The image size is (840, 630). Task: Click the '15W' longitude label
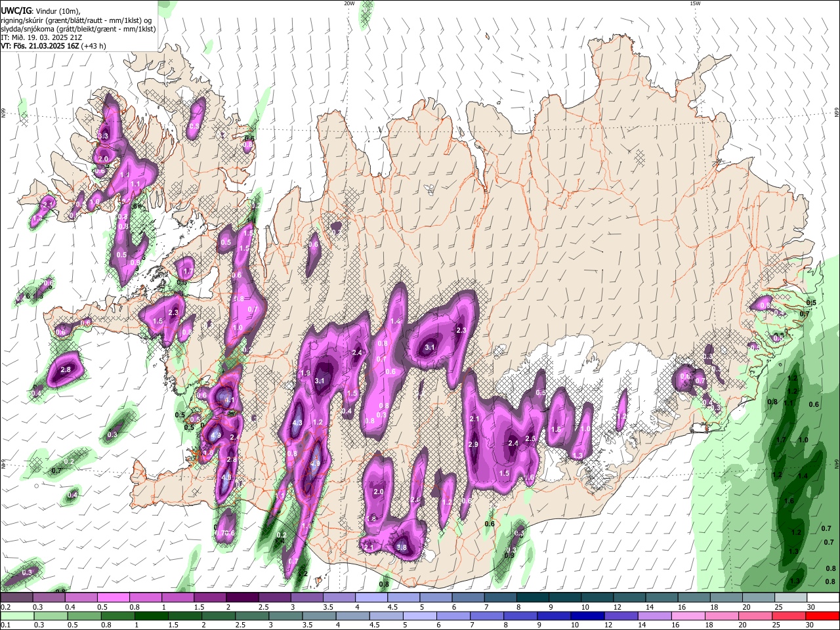pos(695,3)
